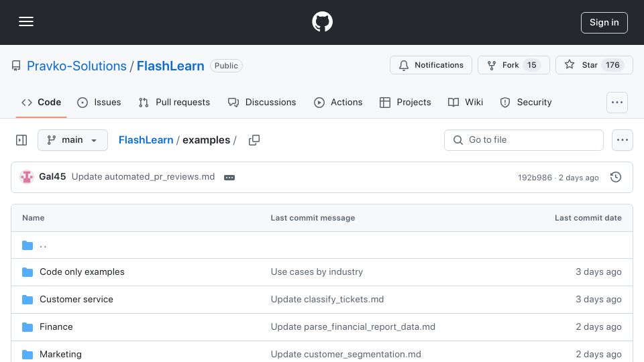The image size is (644, 362).
Task: Click the Finance folder icon
Action: pyautogui.click(x=28, y=327)
